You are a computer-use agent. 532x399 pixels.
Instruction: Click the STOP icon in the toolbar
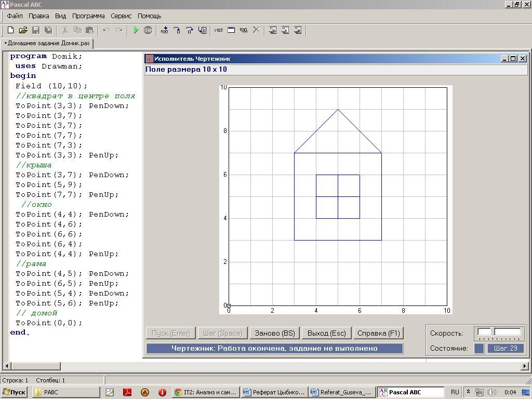(148, 30)
